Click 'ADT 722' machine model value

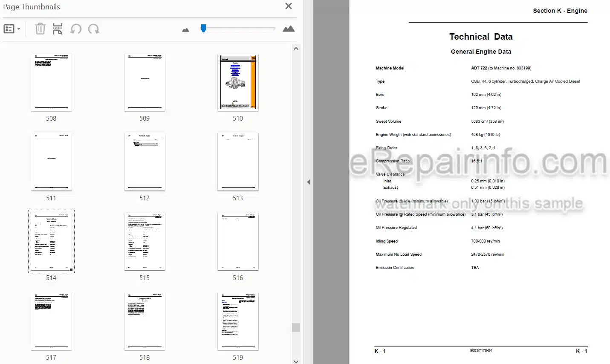tap(479, 68)
